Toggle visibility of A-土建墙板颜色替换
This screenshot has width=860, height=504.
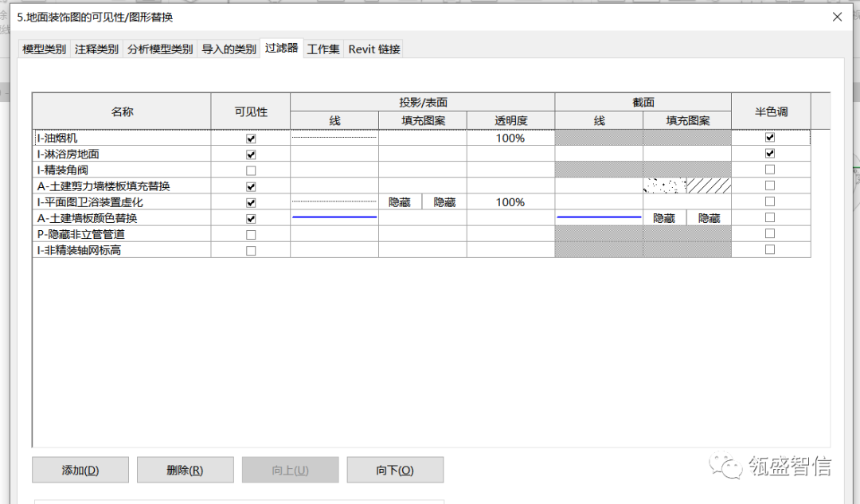click(251, 218)
